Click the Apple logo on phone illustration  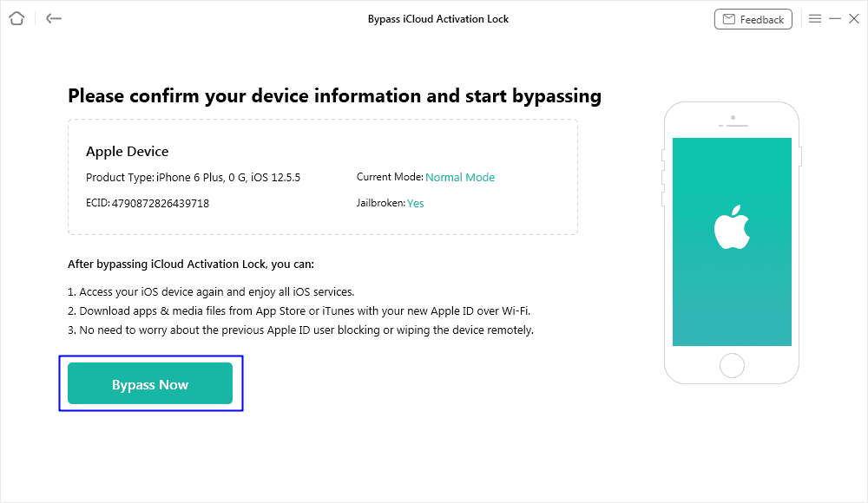pyautogui.click(x=732, y=227)
